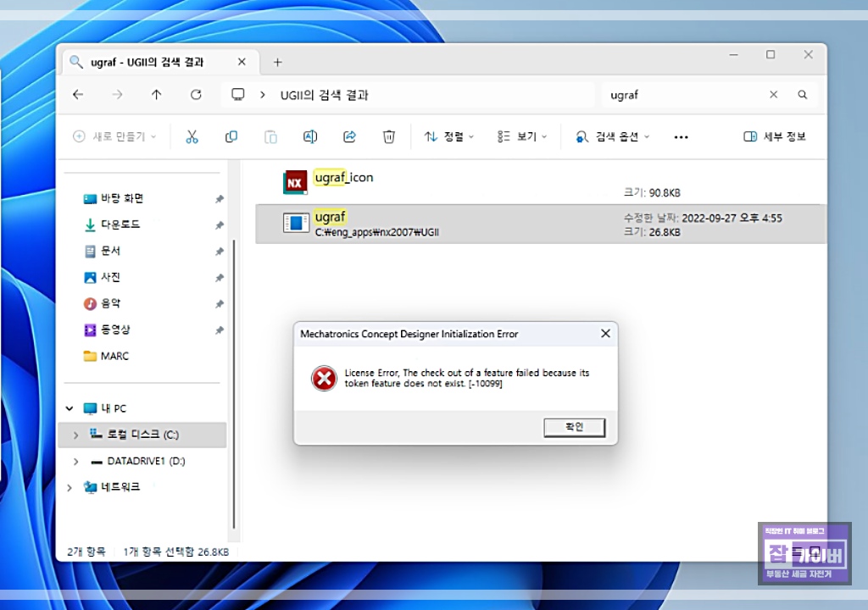This screenshot has height=610, width=868.
Task: Click UGII의 검색 결과 in the address bar
Action: [325, 95]
